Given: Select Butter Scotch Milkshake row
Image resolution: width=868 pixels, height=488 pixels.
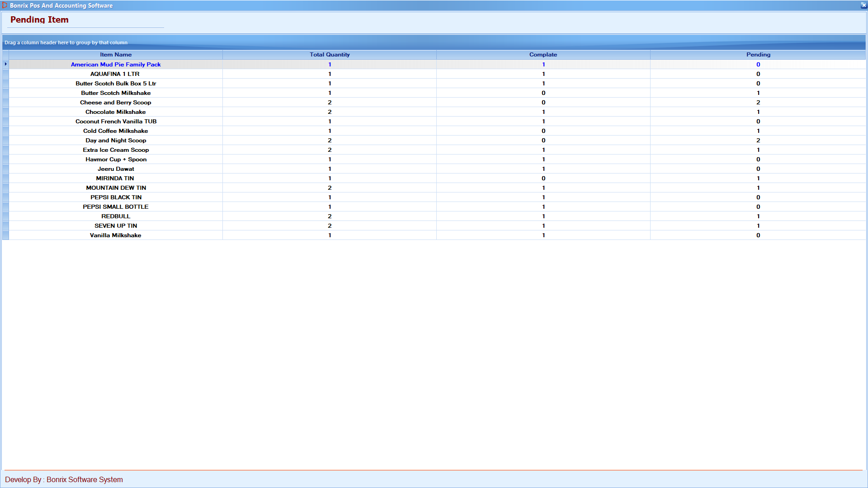Looking at the screenshot, I should click(116, 93).
